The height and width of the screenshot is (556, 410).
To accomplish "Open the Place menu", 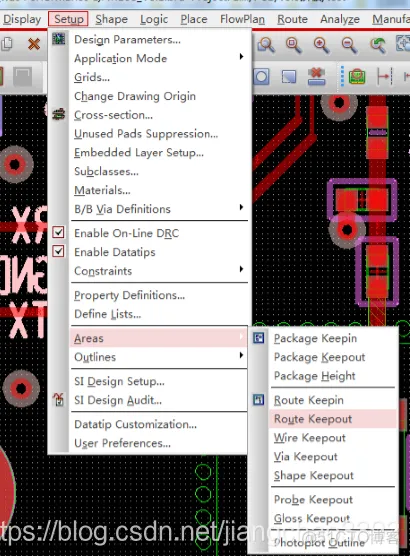I will 194,19.
